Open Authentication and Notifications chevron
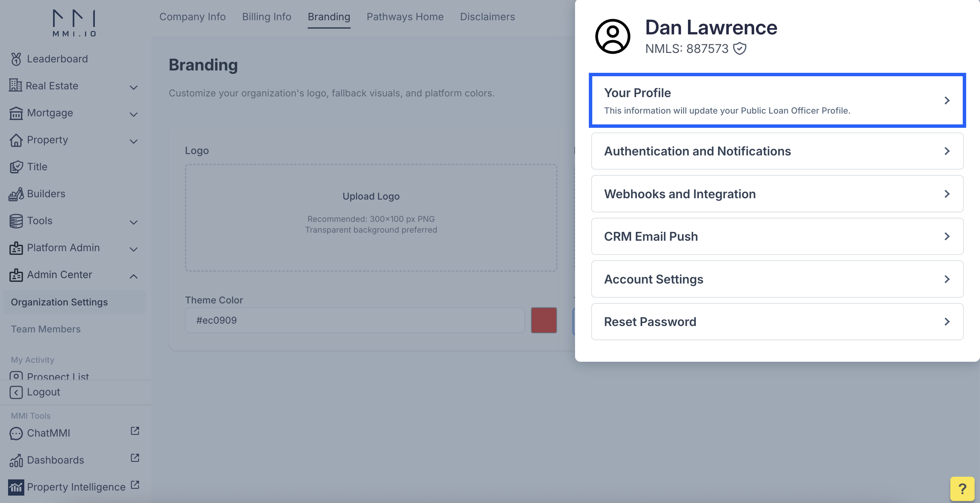980x503 pixels. pos(947,151)
